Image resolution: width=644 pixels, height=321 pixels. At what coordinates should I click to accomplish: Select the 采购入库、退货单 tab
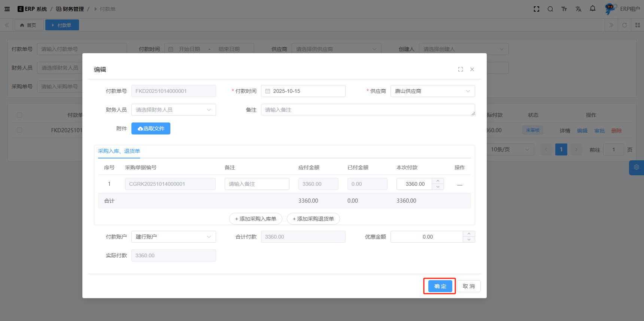tap(119, 151)
